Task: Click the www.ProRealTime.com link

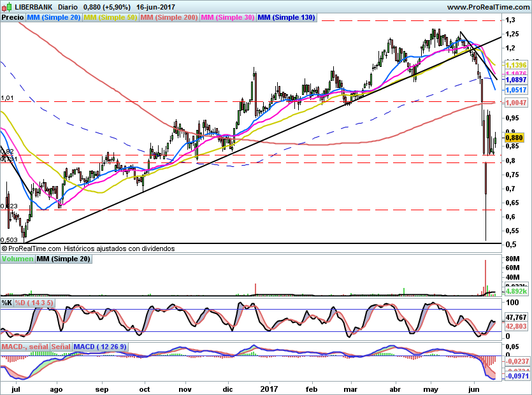Action: pos(488,7)
